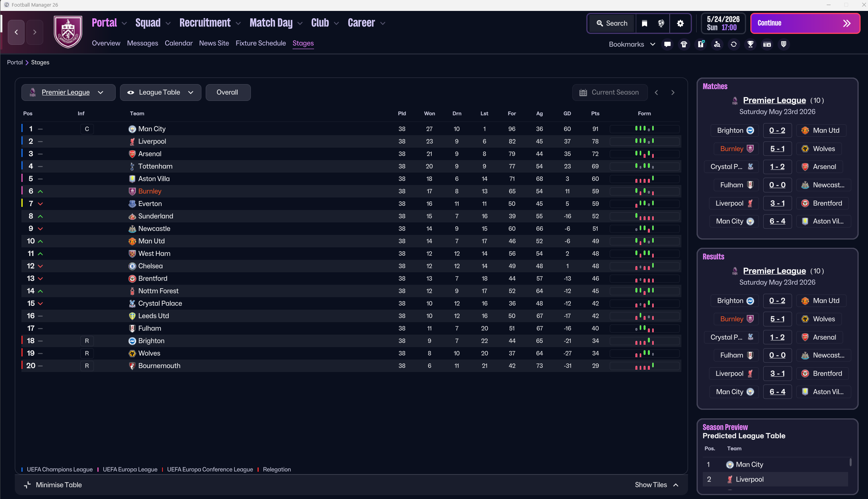This screenshot has height=499, width=868.
Task: Switch to the Fixture Schedule tab
Action: tap(261, 43)
